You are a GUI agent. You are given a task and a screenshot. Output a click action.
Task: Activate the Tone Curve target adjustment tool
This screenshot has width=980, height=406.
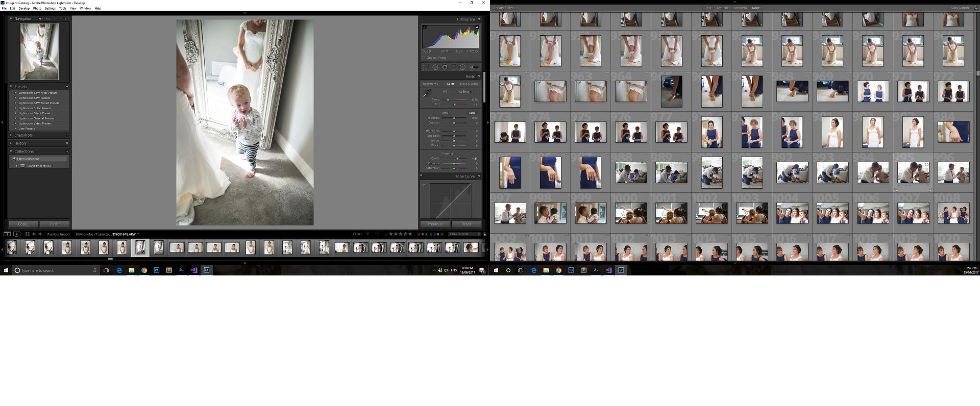click(424, 185)
